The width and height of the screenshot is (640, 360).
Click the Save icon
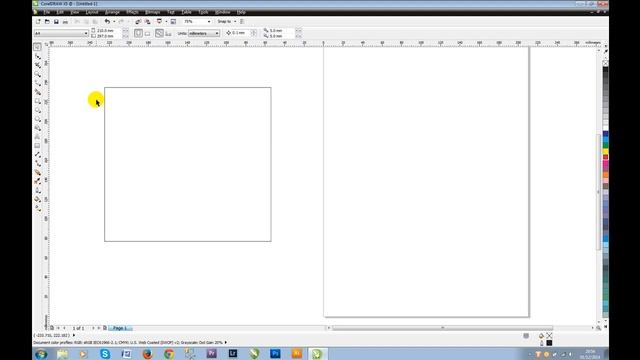[56, 22]
